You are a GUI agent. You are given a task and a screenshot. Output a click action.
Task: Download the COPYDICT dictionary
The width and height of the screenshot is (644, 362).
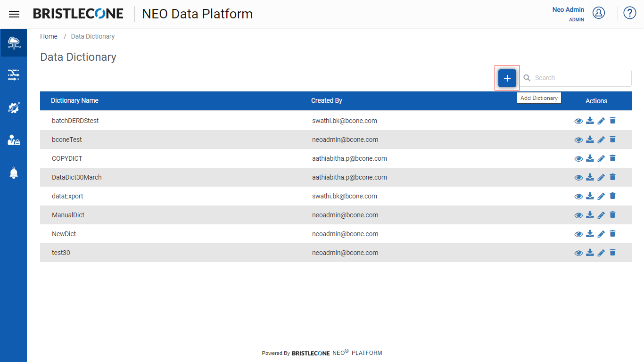(x=590, y=158)
